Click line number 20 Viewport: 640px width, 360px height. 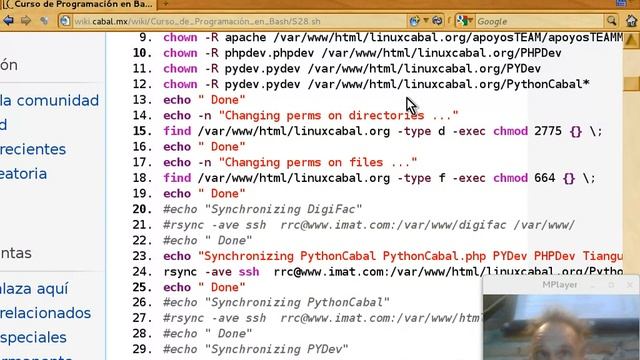(142, 209)
